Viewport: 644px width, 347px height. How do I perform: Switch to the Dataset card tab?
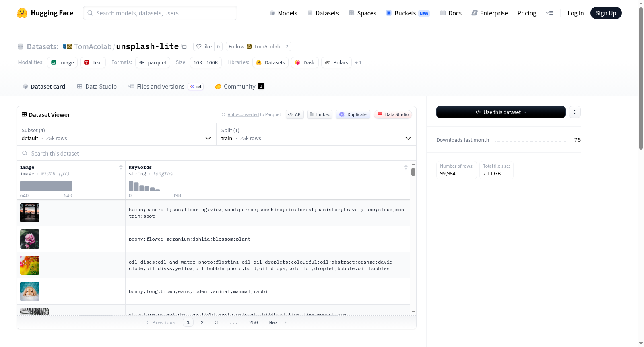[x=43, y=86]
